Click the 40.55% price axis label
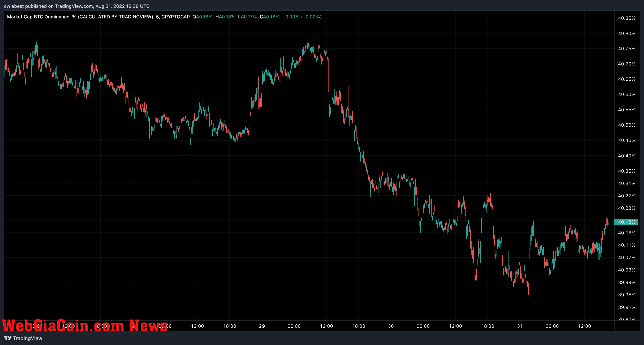 point(627,110)
